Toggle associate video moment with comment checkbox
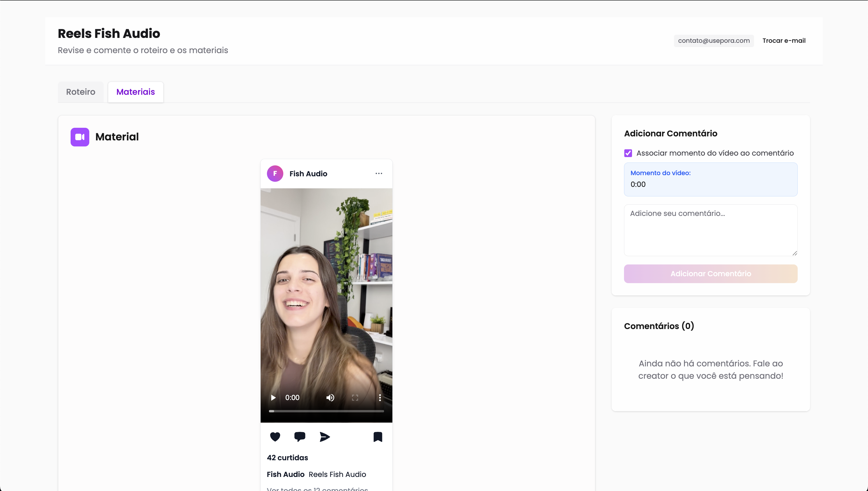The image size is (868, 491). coord(628,153)
